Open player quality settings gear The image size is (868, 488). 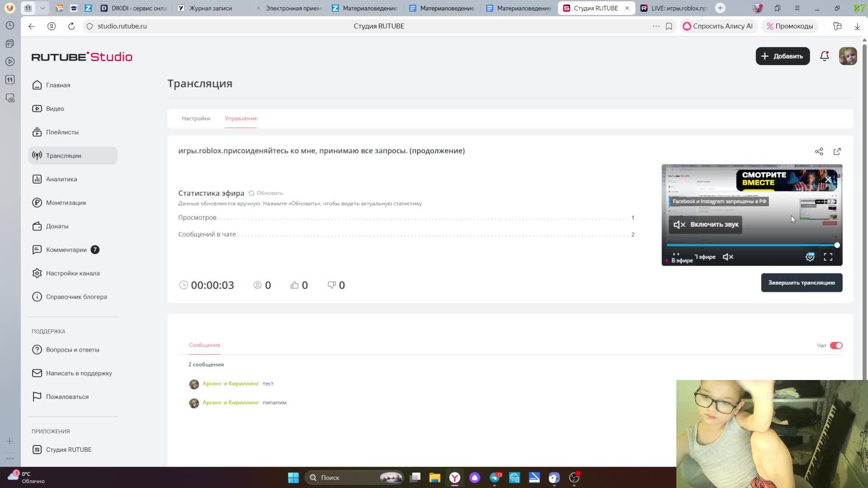(810, 257)
